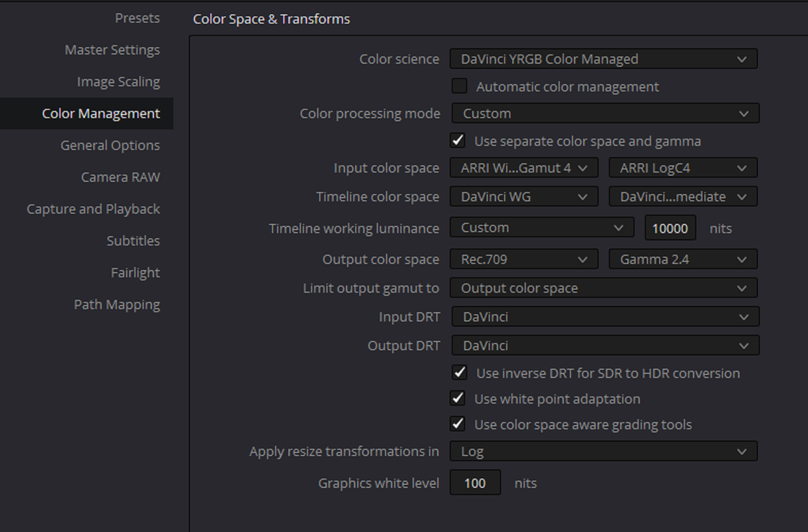This screenshot has height=532, width=808.
Task: Open Color processing mode dropdown
Action: point(605,114)
